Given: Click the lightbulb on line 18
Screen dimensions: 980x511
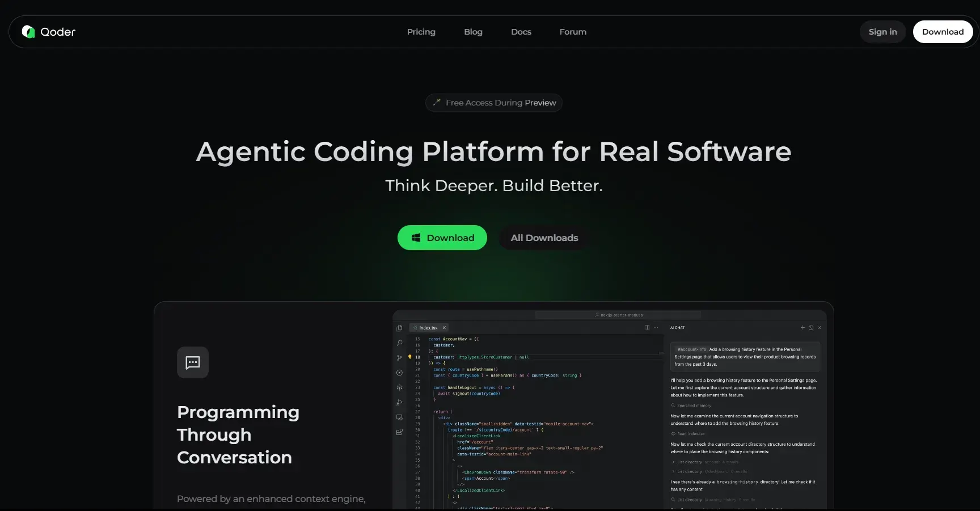Looking at the screenshot, I should [410, 357].
